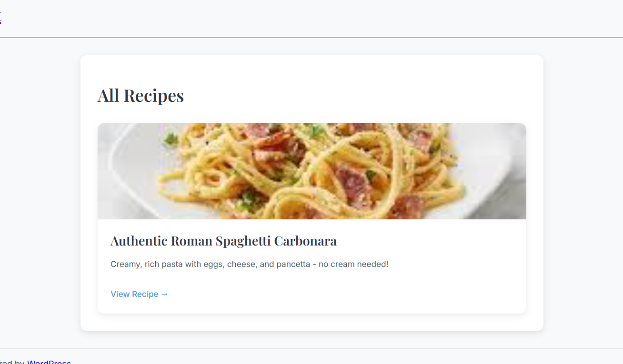Open the View Recipe link
The height and width of the screenshot is (364, 623).
pos(135,294)
